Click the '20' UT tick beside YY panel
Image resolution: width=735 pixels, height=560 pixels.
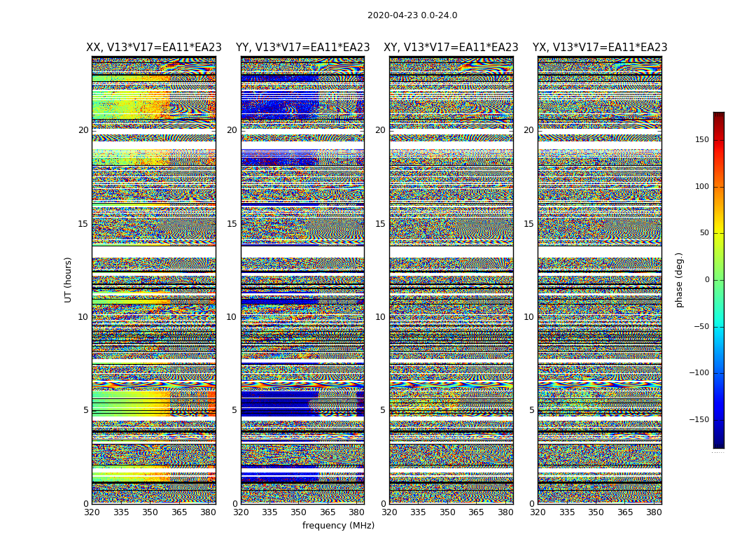232,130
